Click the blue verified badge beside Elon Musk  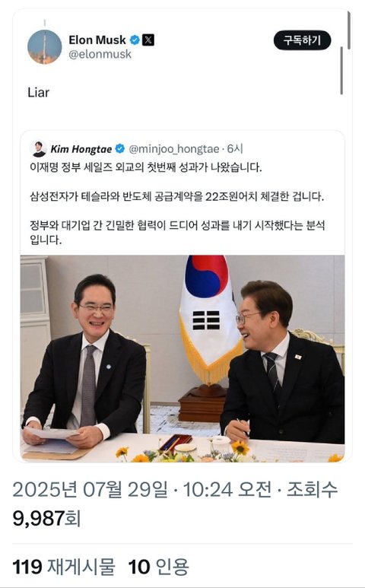tap(135, 40)
